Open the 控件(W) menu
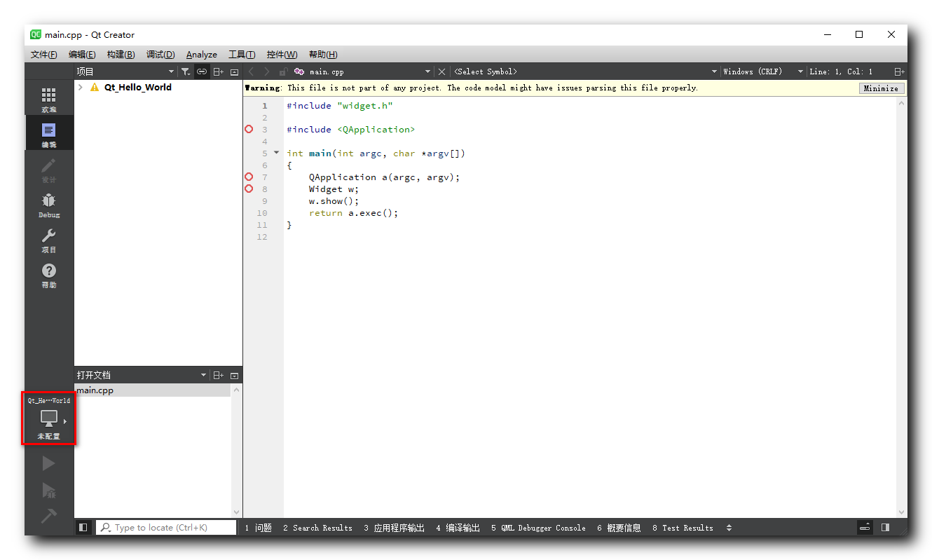932x560 pixels. coord(282,55)
